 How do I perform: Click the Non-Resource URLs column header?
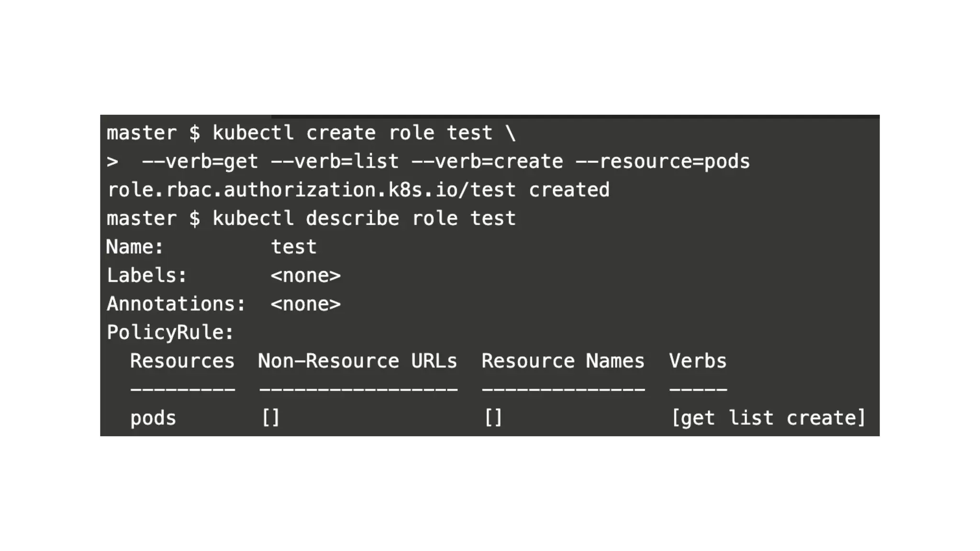click(x=357, y=361)
